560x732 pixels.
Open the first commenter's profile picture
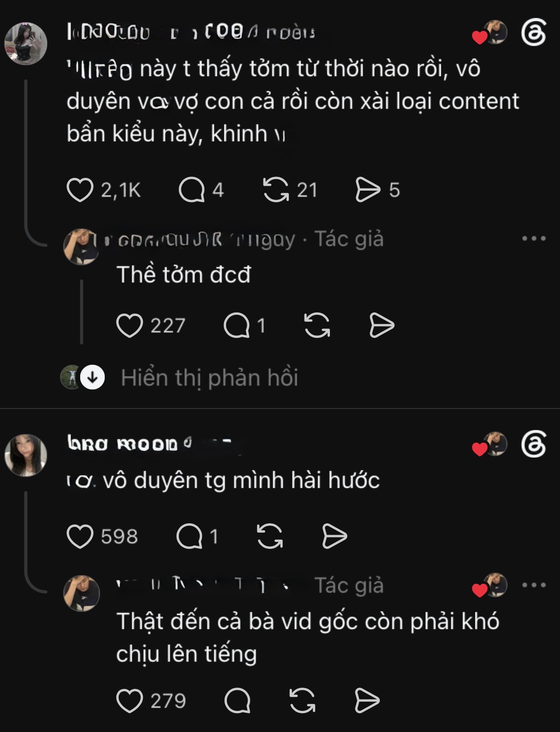point(25,44)
